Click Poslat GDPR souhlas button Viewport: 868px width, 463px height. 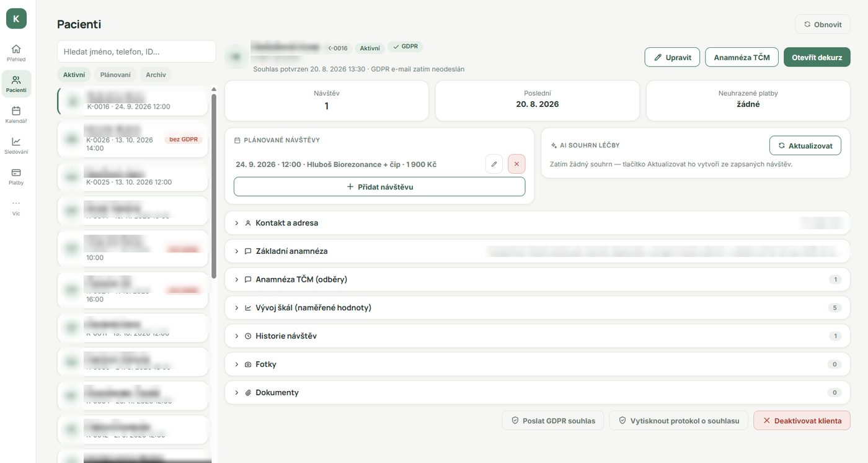pos(552,421)
